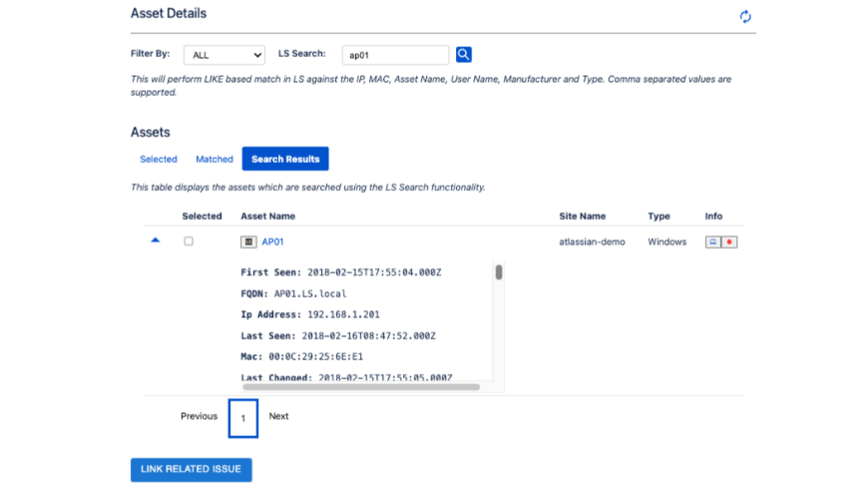Screen dimensions: 868x494
Task: Open the Filter By ALL dropdown
Action: (x=224, y=55)
